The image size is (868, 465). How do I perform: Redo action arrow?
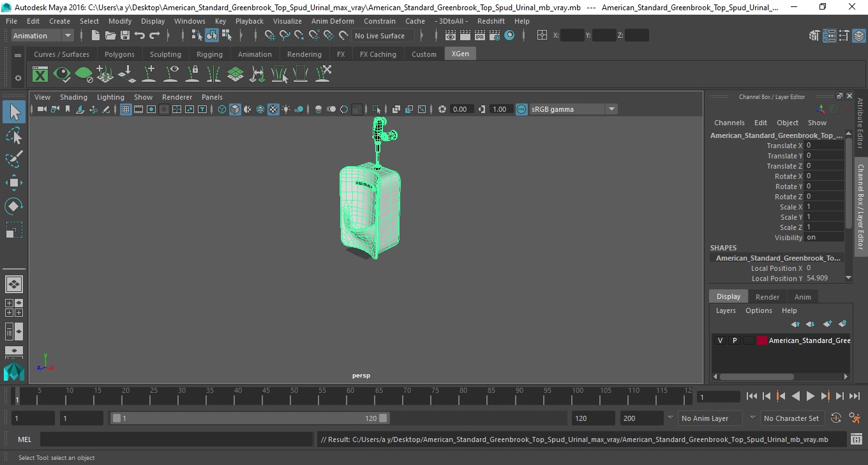[x=154, y=36]
